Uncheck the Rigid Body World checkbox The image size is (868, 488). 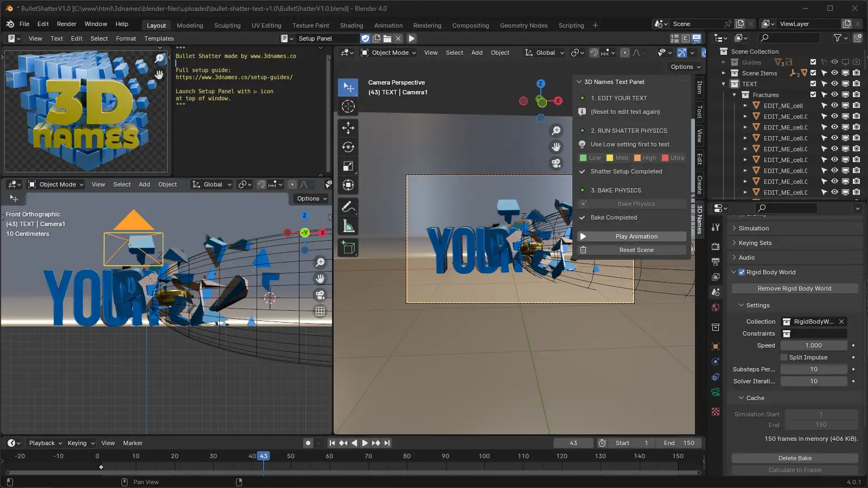click(x=742, y=272)
